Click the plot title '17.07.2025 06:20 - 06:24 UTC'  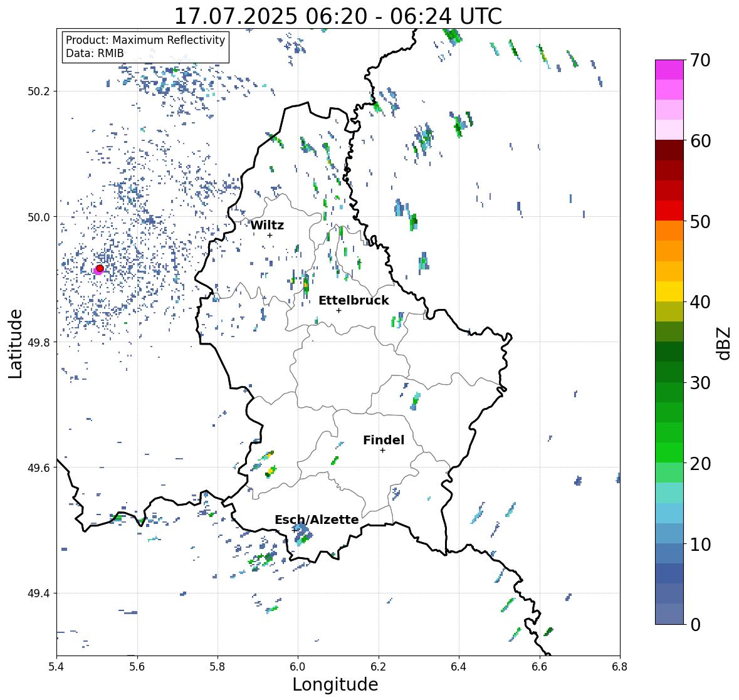click(338, 16)
